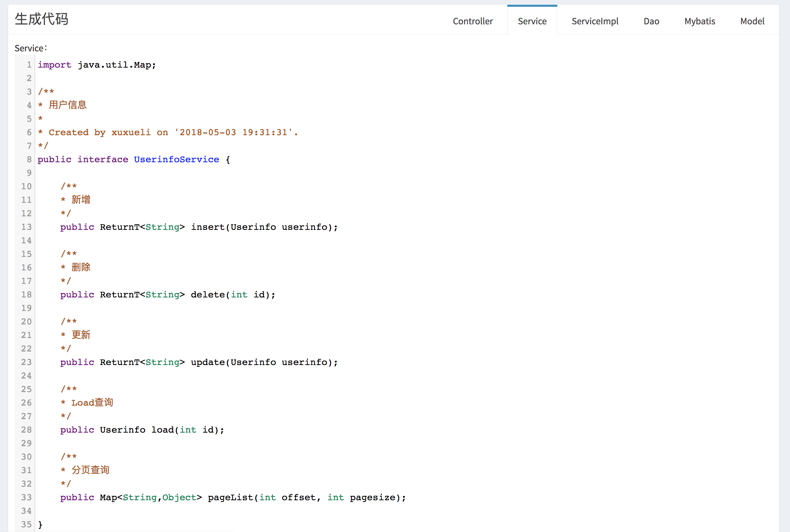Click line number 13 in gutter
Viewport: 790px width, 532px height.
[x=26, y=227]
